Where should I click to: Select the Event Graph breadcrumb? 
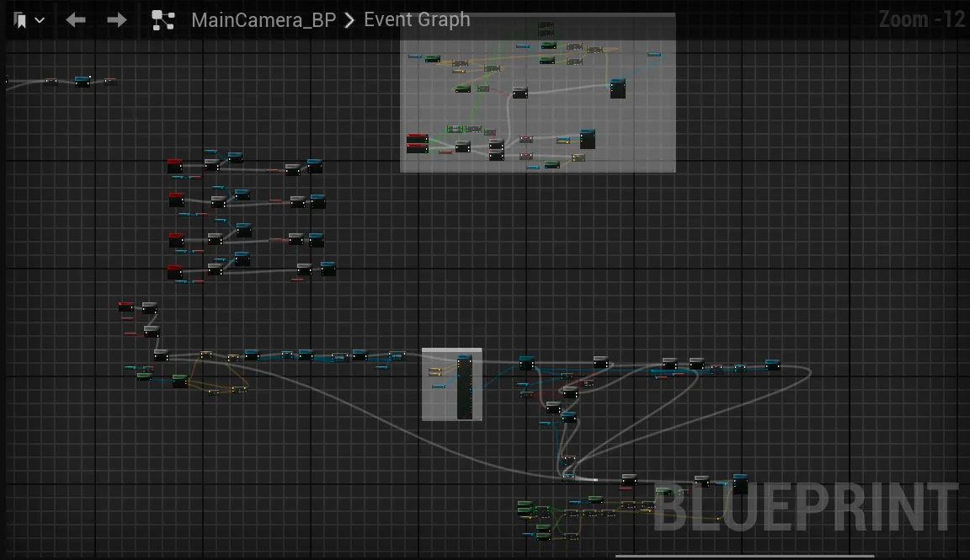pyautogui.click(x=417, y=20)
